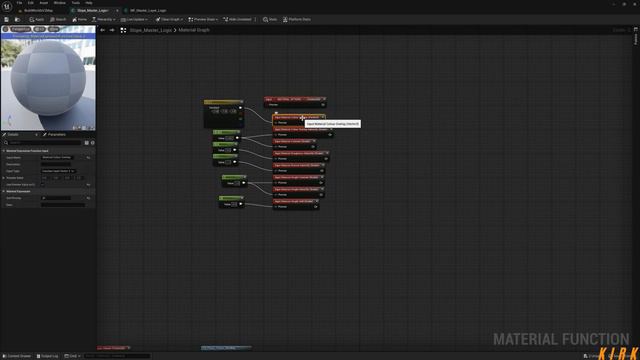Image resolution: width=640 pixels, height=360 pixels.
Task: Open the Input Type dropdown
Action: click(x=58, y=171)
